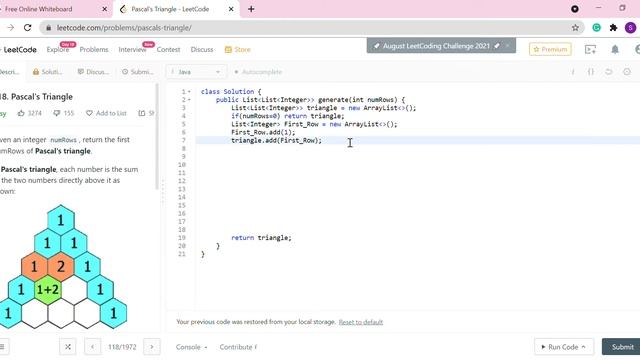Open the Run Code options arrow

click(584, 347)
